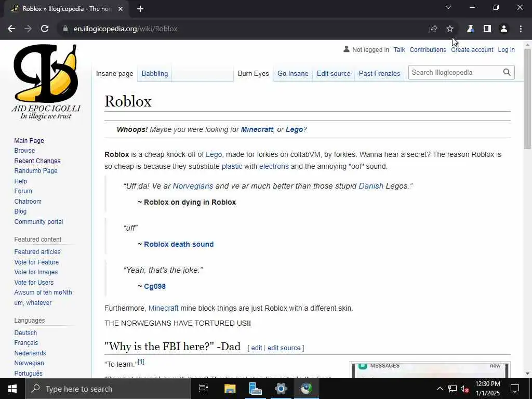Click the muted volume tray icon
Image resolution: width=532 pixels, height=399 pixels.
pyautogui.click(x=465, y=389)
